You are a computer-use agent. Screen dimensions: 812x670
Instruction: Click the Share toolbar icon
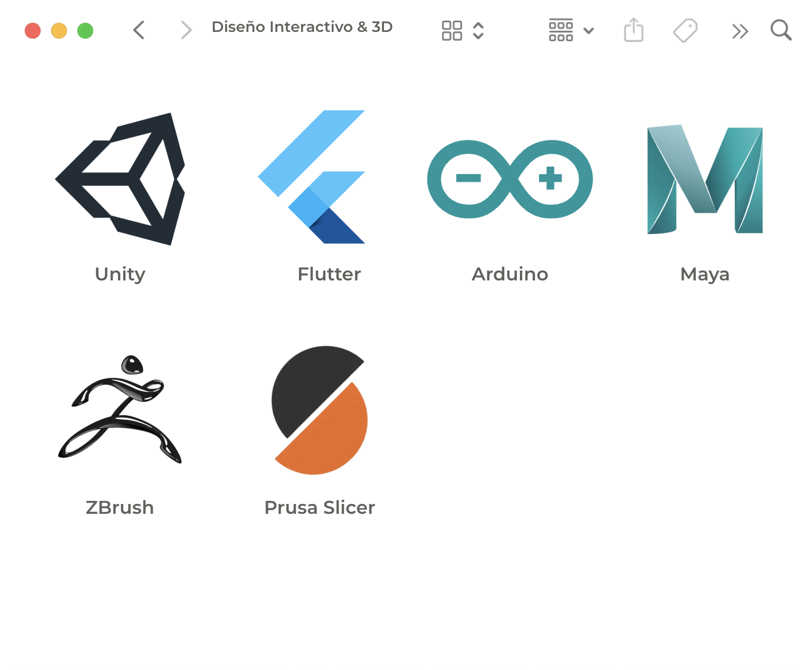click(x=633, y=30)
